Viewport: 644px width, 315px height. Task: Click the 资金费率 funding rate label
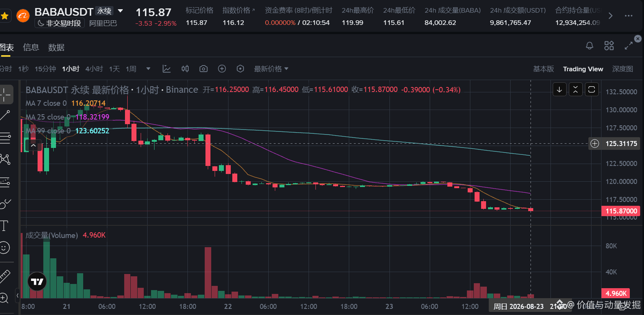pyautogui.click(x=299, y=10)
